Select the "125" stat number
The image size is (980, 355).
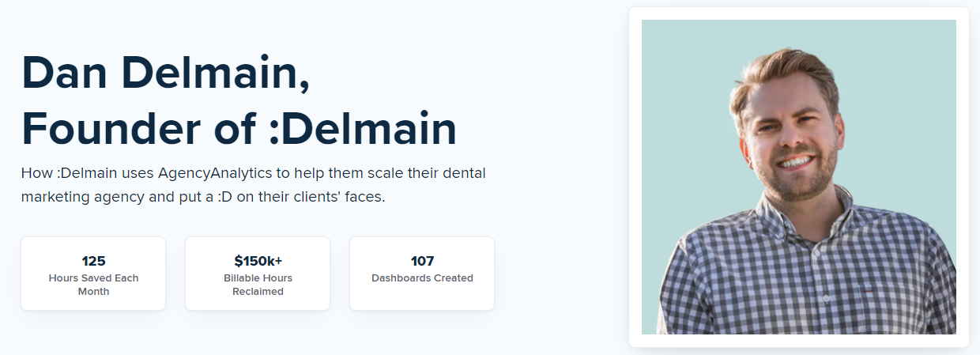(x=93, y=261)
